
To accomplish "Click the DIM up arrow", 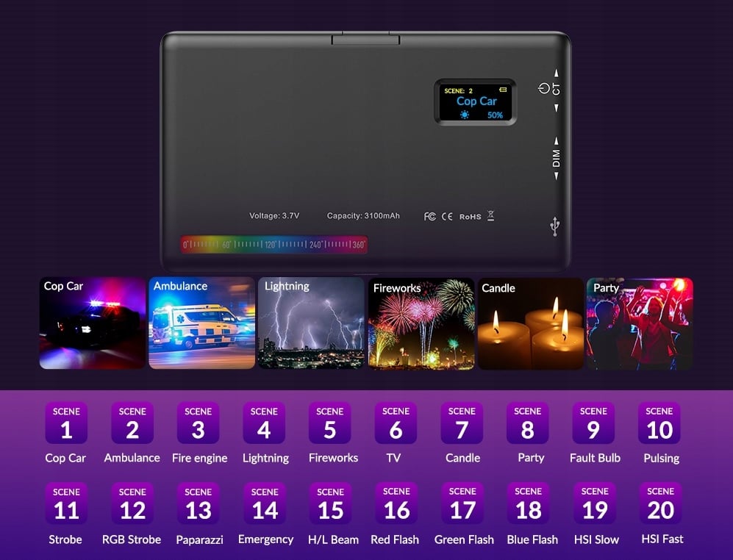I will pos(557,140).
